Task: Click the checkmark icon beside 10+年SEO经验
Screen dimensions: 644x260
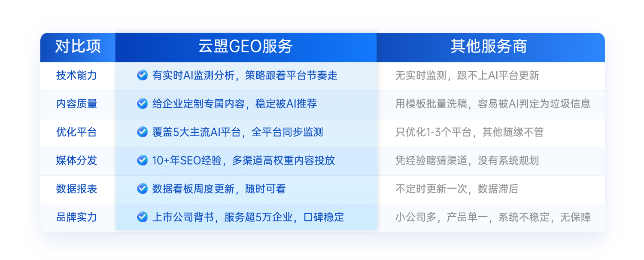Action: tap(142, 160)
